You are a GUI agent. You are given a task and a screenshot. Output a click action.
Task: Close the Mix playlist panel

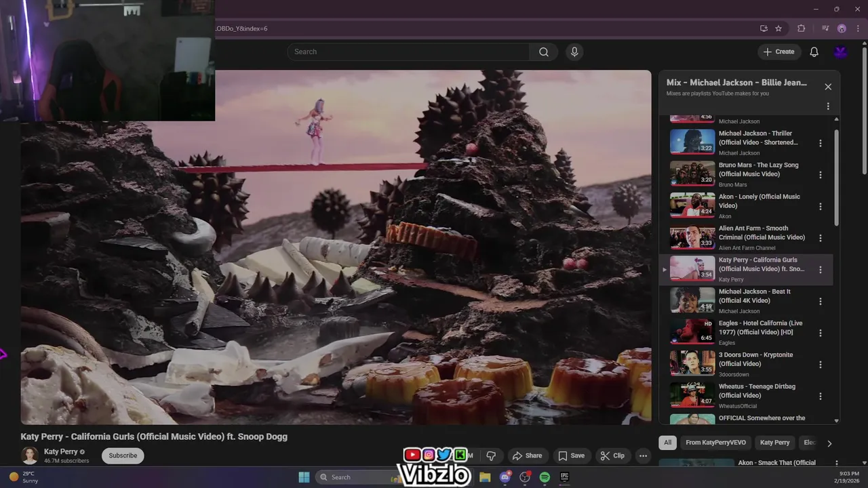pos(828,87)
